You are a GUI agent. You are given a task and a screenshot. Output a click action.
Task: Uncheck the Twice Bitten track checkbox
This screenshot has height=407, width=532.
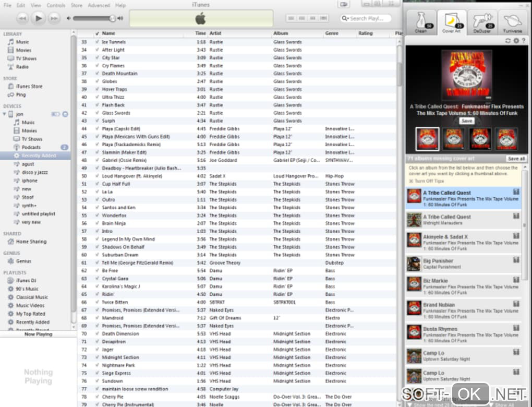tap(98, 302)
